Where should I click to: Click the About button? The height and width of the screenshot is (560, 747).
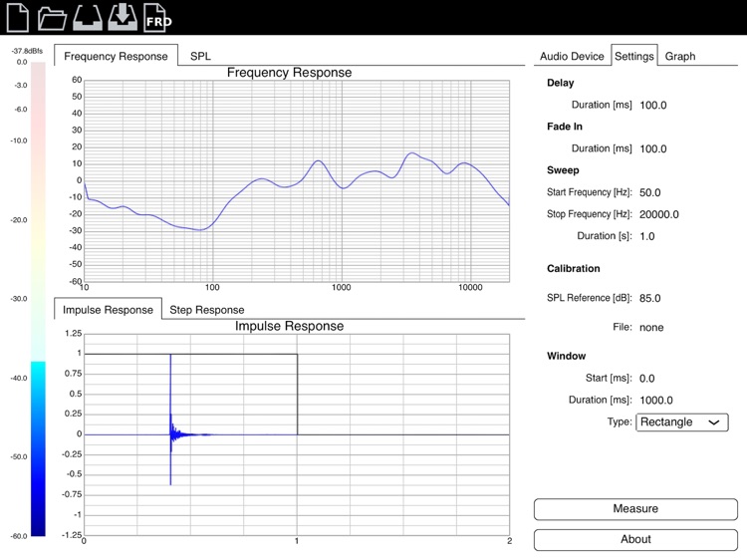(x=635, y=539)
